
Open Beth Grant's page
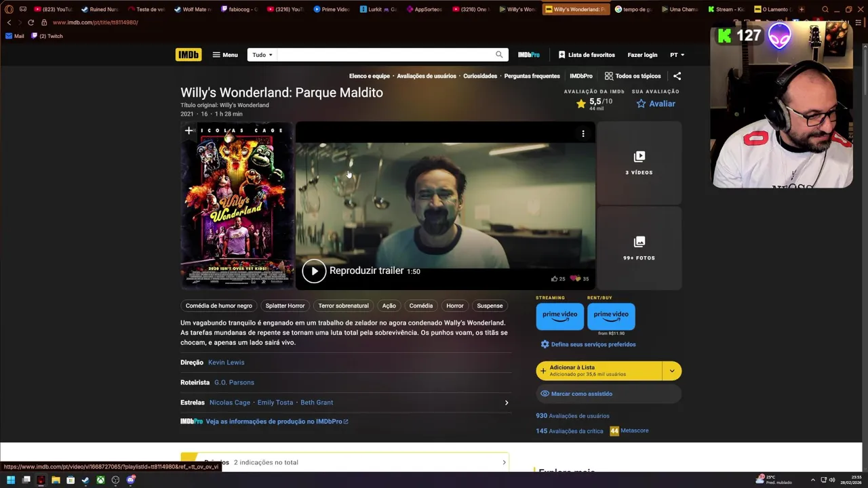coord(317,403)
